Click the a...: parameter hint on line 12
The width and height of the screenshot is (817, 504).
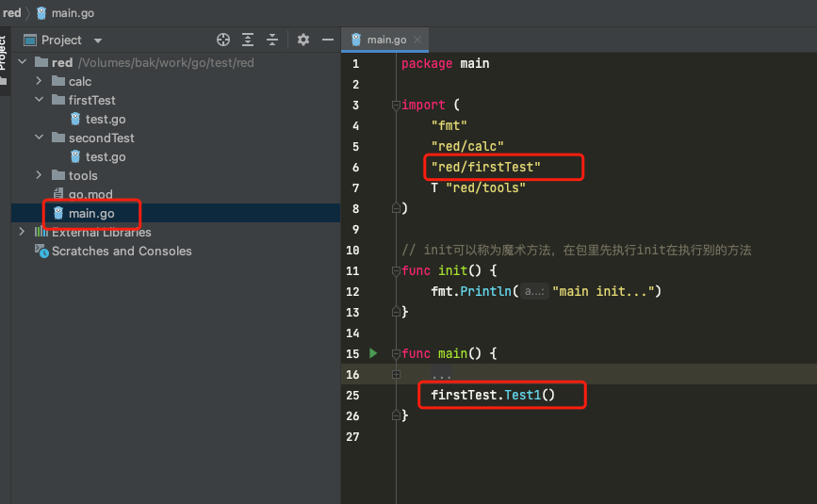[534, 292]
